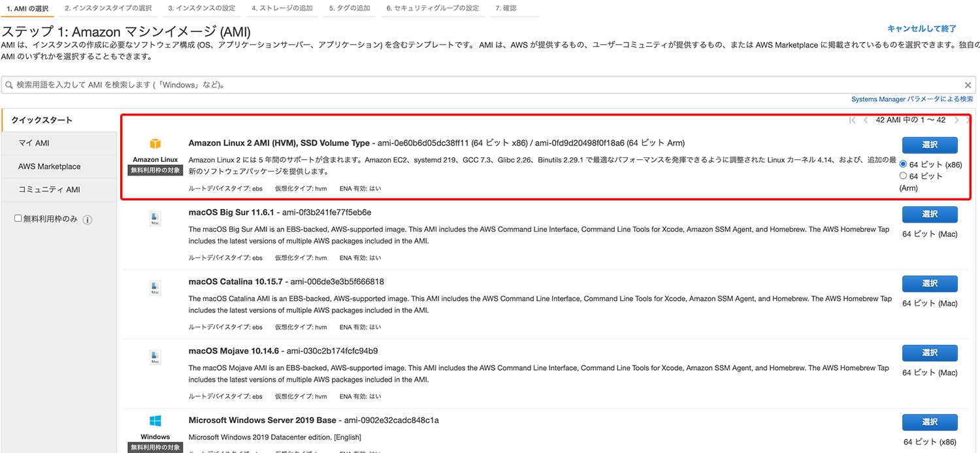Open the 1. AMI の選択 step tab
The width and height of the screenshot is (980, 453).
[x=28, y=8]
